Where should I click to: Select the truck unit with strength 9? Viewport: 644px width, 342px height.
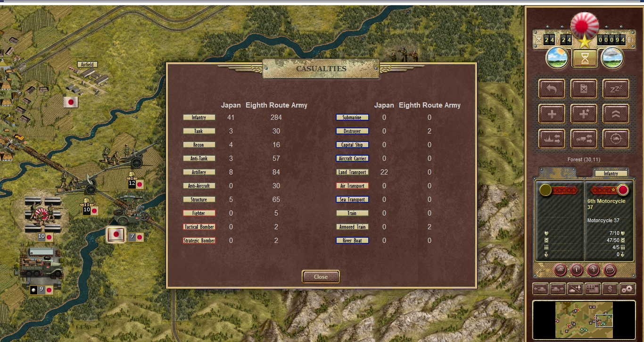point(41,268)
